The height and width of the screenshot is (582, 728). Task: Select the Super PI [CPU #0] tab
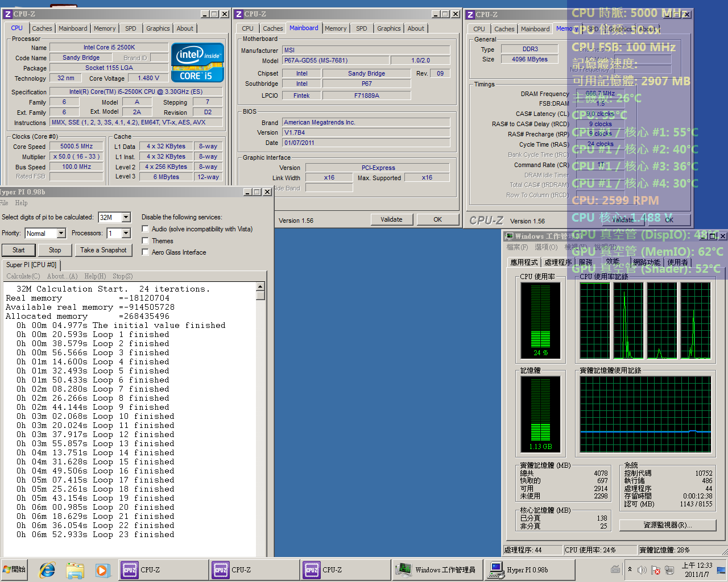[31, 265]
